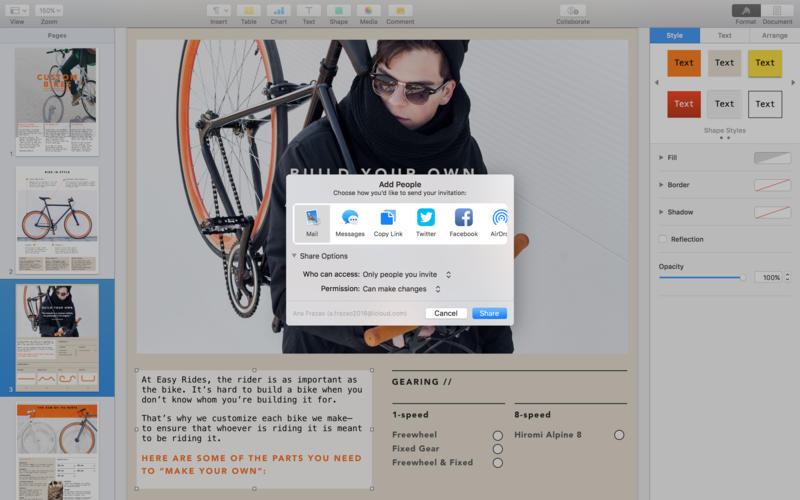
Task: Click the 8-speed column heading
Action: click(x=532, y=415)
